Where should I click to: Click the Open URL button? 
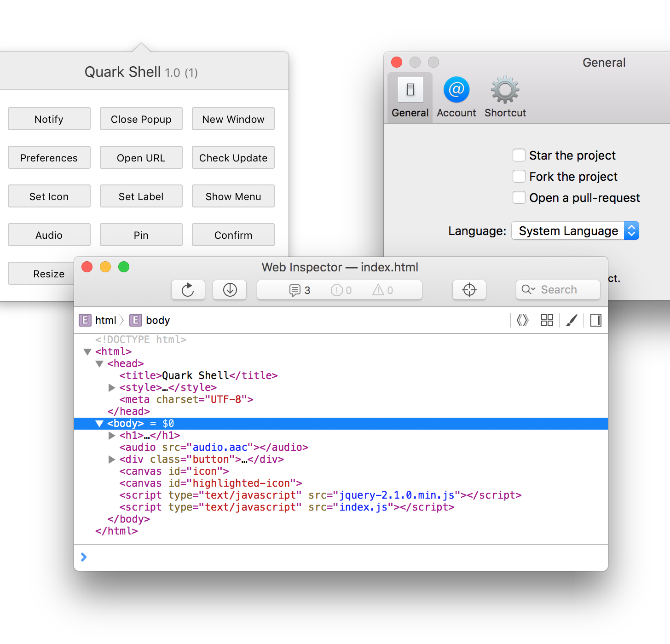[141, 158]
